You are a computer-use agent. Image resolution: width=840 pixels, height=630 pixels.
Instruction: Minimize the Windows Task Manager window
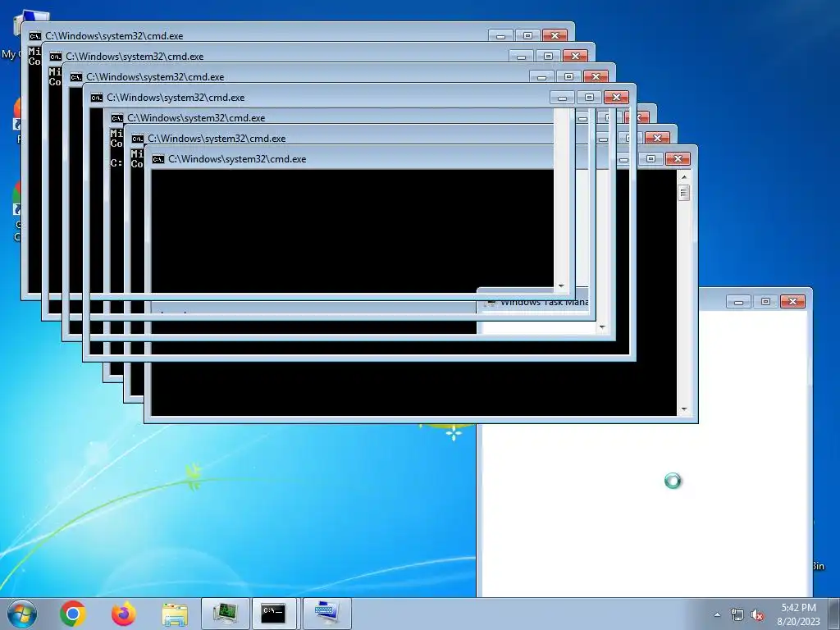[x=739, y=302]
